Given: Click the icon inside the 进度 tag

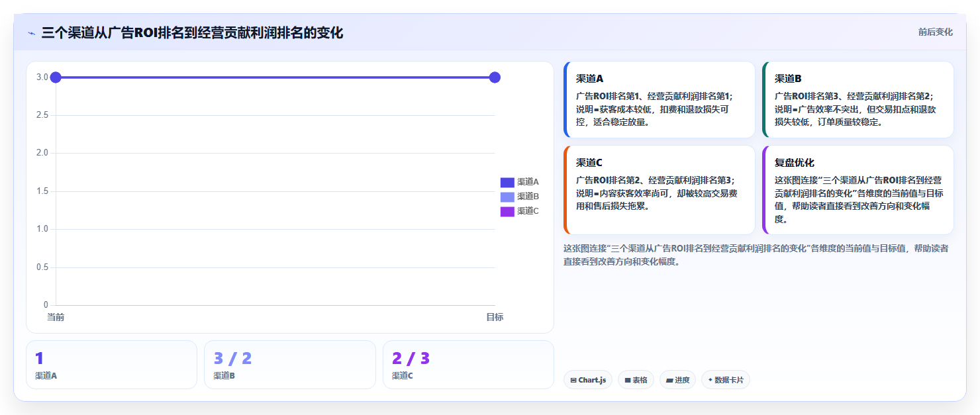Looking at the screenshot, I should pyautogui.click(x=669, y=381).
